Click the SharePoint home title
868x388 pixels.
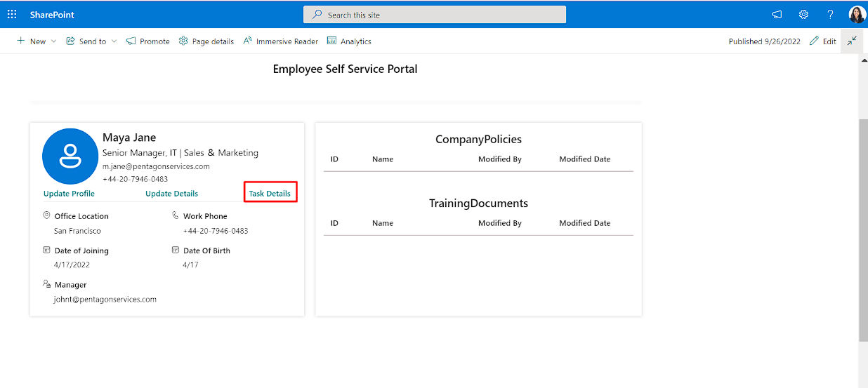[x=52, y=15]
